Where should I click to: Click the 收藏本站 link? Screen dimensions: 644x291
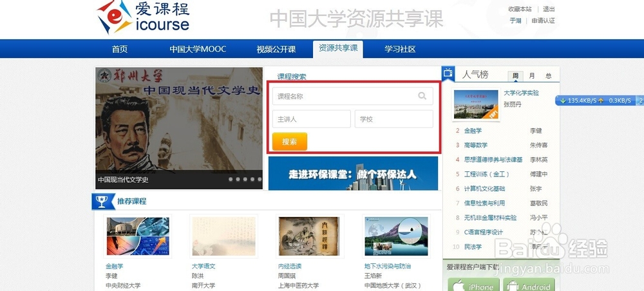pos(520,9)
